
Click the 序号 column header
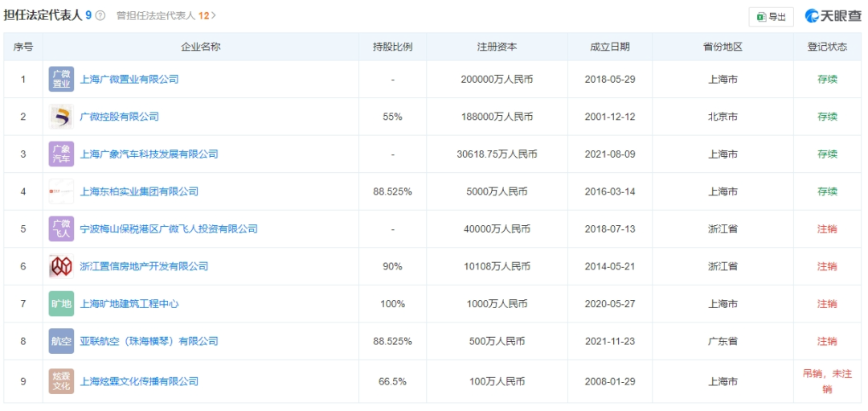23,47
